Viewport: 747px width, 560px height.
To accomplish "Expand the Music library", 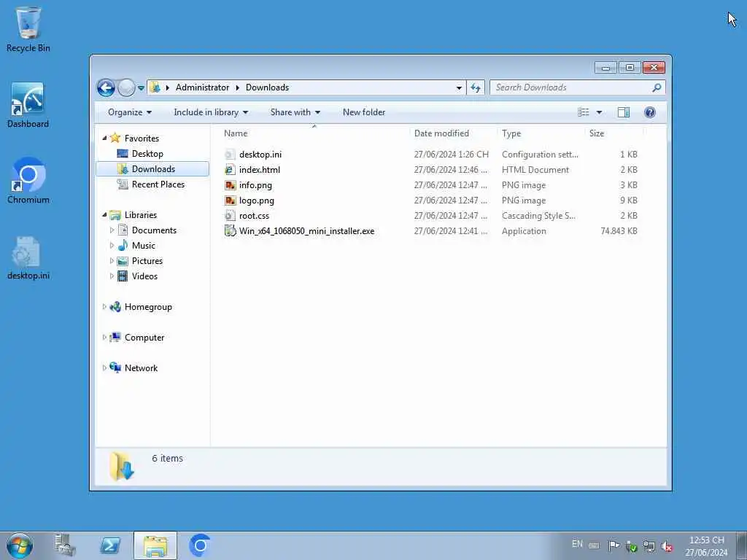I will [x=112, y=246].
